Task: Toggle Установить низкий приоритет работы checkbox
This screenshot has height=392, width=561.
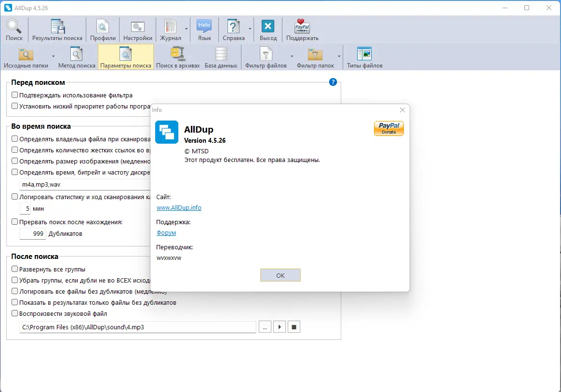Action: (x=14, y=106)
